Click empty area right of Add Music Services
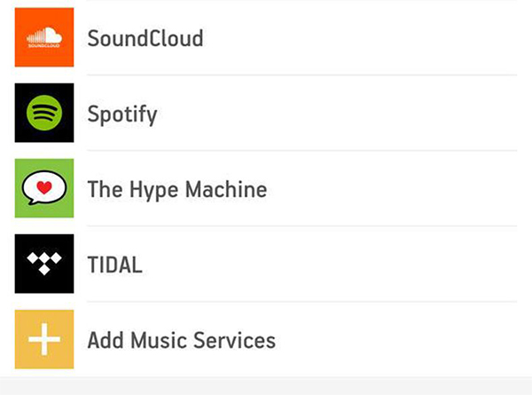Viewport: 532px width, 395px height. (408, 341)
